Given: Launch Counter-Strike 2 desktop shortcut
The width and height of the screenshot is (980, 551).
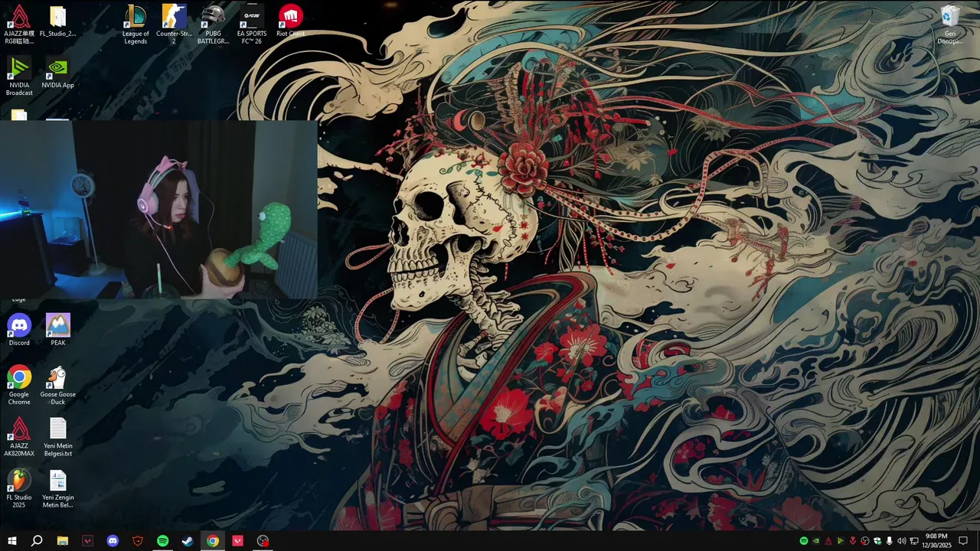Looking at the screenshot, I should pos(174,24).
